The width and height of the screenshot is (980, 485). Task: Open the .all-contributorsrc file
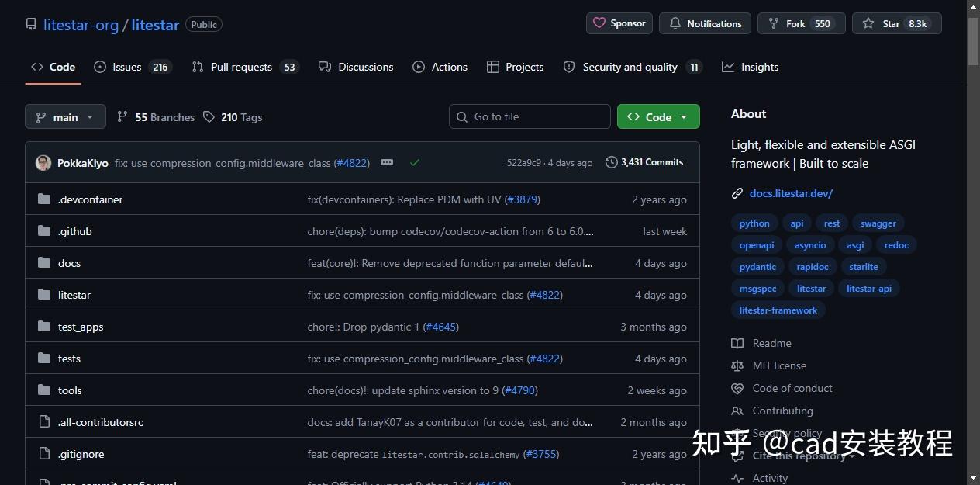point(101,422)
